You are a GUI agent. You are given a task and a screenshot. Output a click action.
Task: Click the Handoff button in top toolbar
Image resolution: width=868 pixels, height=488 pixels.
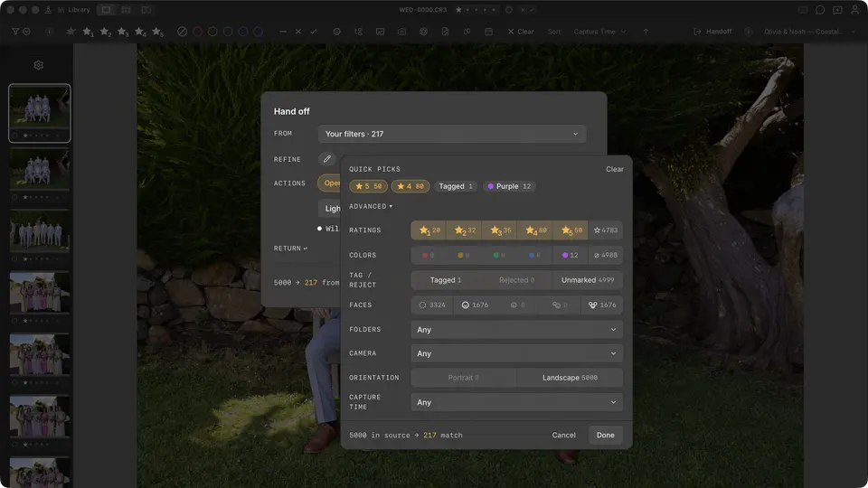713,32
